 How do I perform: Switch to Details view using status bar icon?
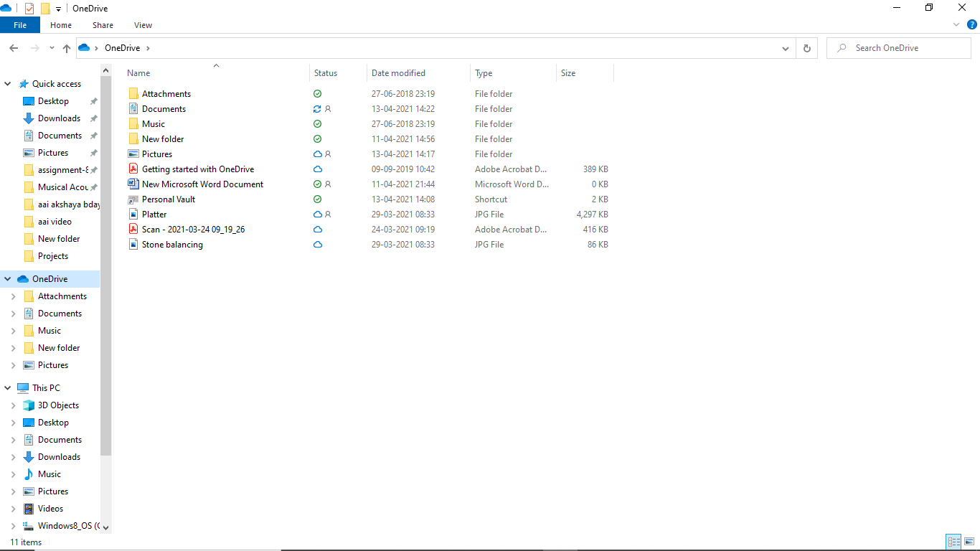pyautogui.click(x=953, y=542)
